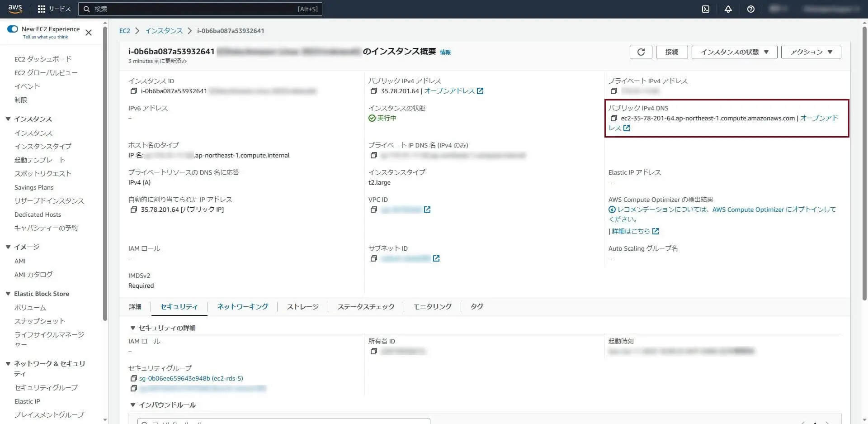
Task: Collapse the Elastic Block Store sidebar section
Action: pos(8,294)
